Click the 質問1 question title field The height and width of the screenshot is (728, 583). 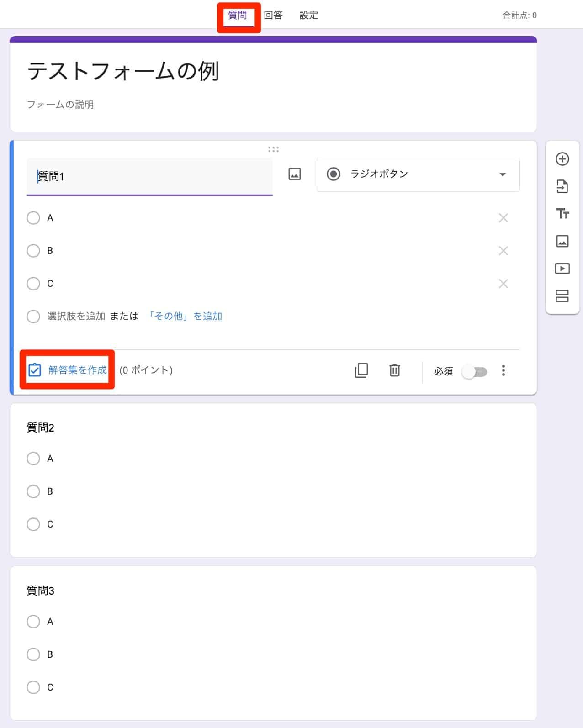coord(149,177)
